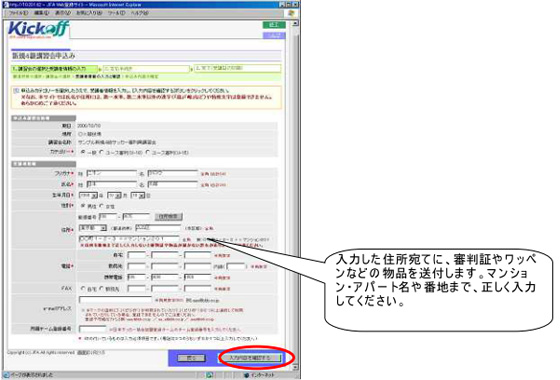Open the birth month dropdown
Viewport: 560px width, 380px height.
pyautogui.click(x=114, y=195)
